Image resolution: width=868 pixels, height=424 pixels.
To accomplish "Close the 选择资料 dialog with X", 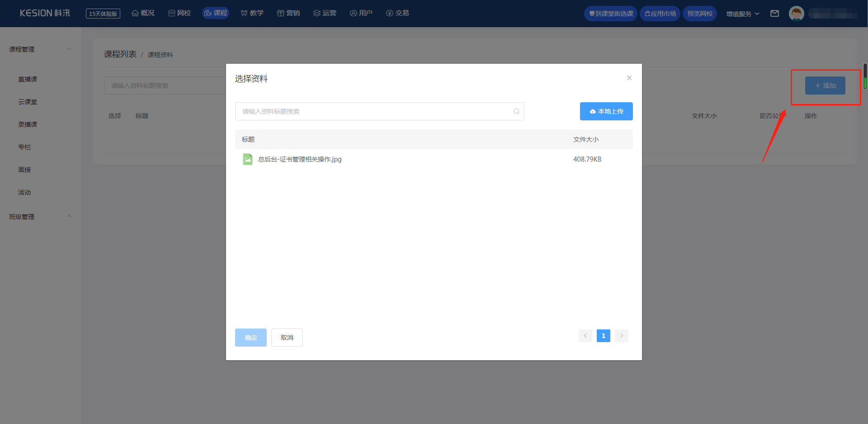I will tap(629, 78).
